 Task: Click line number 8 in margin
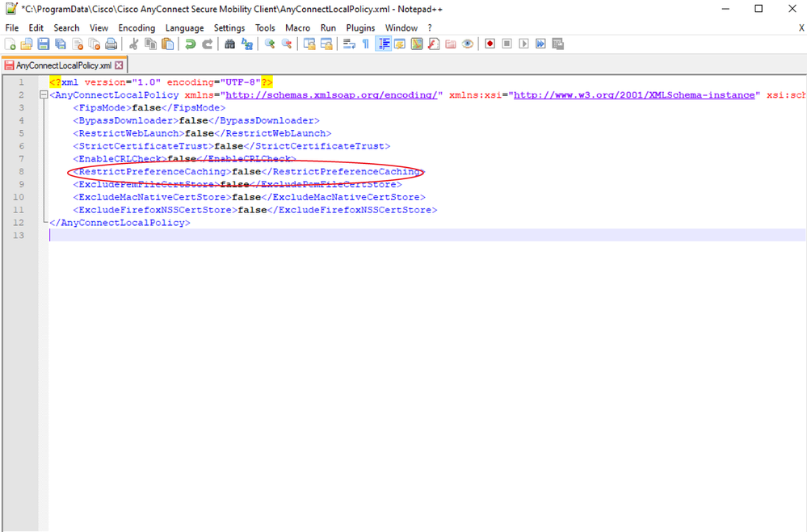click(21, 171)
